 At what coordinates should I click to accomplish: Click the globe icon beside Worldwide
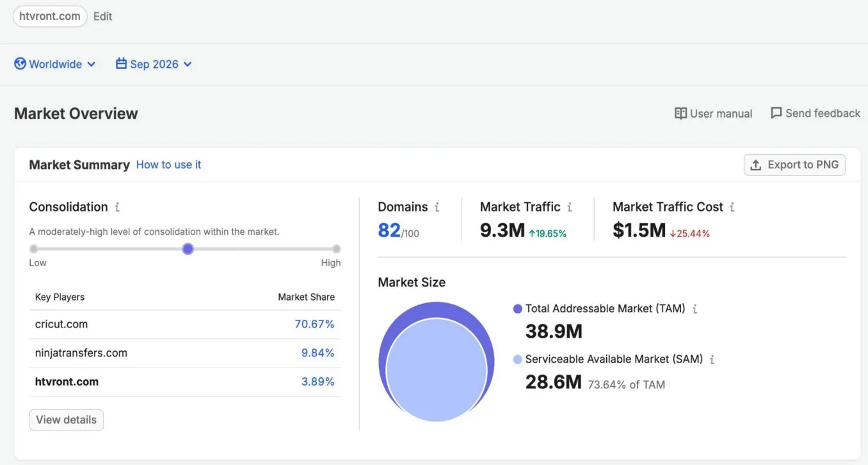[20, 64]
